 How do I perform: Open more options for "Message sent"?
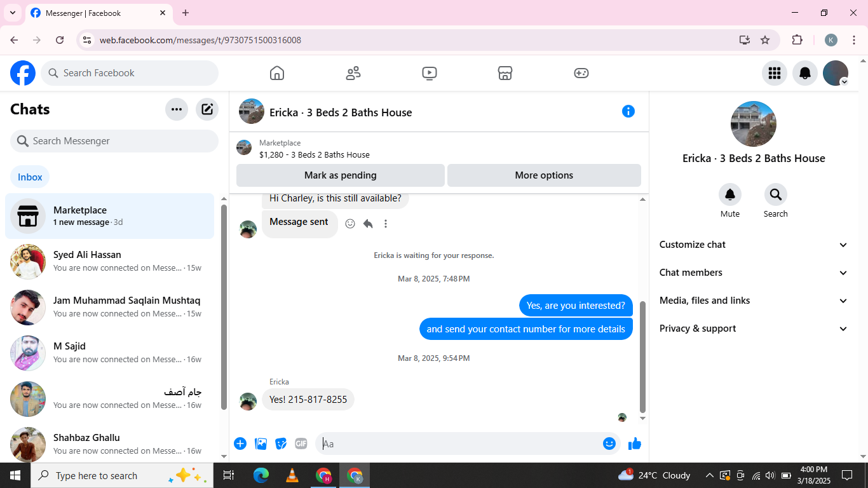(x=386, y=224)
